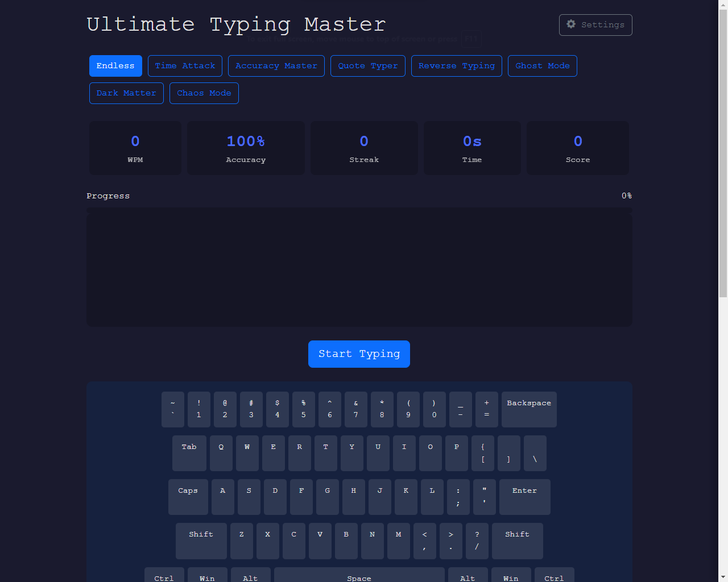Click the A key
Image resolution: width=728 pixels, height=582 pixels.
(x=223, y=497)
